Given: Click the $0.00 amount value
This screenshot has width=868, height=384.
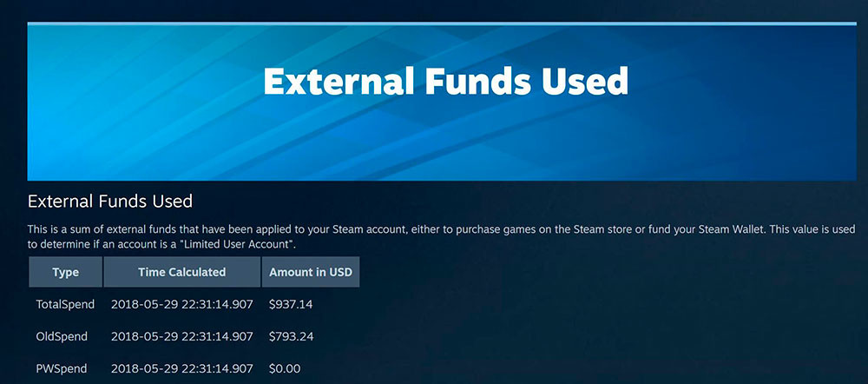Looking at the screenshot, I should tap(285, 368).
